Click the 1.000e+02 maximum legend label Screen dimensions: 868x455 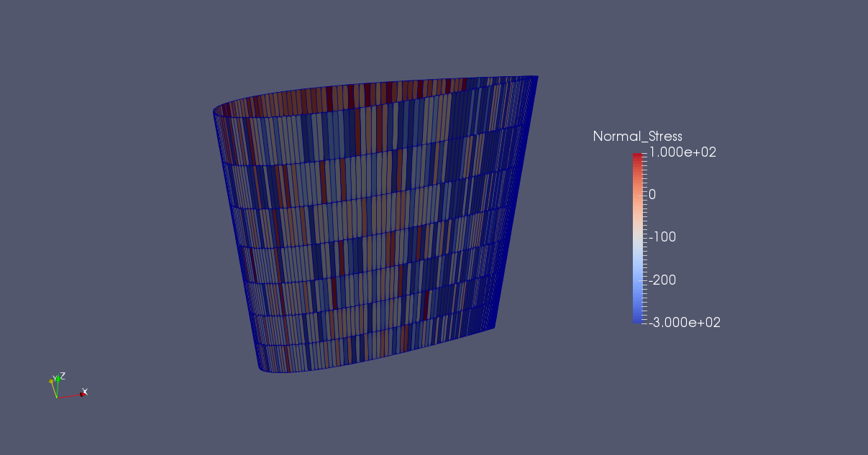tap(682, 152)
